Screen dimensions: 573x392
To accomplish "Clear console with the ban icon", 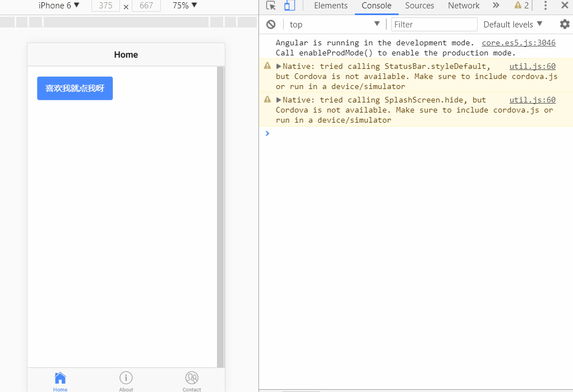I will (271, 25).
